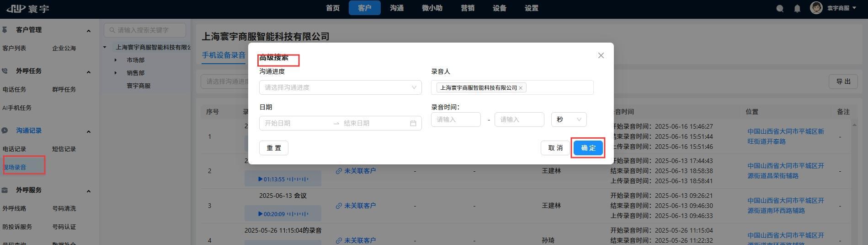Open 号码清洗 in the sidebar
This screenshot has width=868, height=245.
pos(64,208)
